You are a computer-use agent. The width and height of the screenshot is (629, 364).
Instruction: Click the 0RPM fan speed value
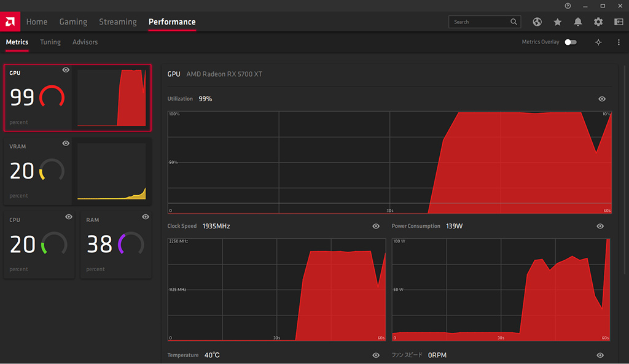(x=437, y=355)
